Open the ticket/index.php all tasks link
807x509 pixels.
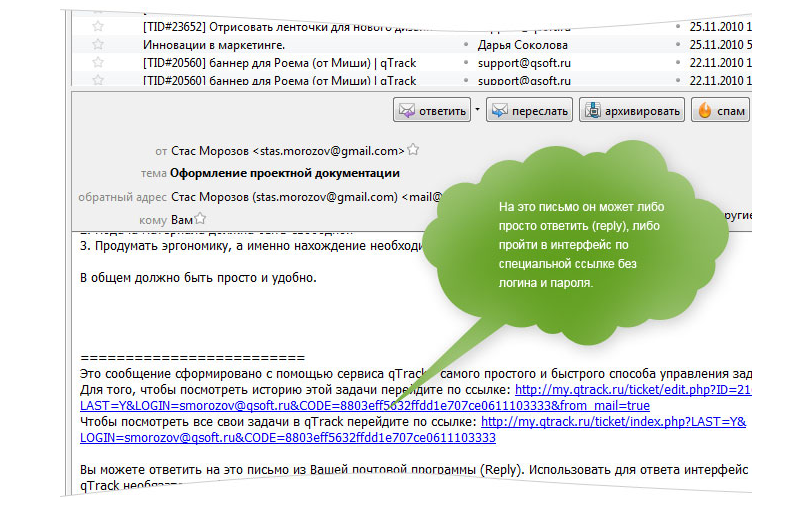click(613, 422)
